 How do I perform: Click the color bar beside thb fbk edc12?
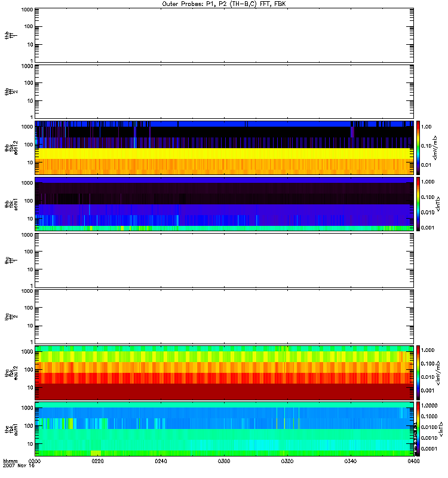(x=418, y=148)
